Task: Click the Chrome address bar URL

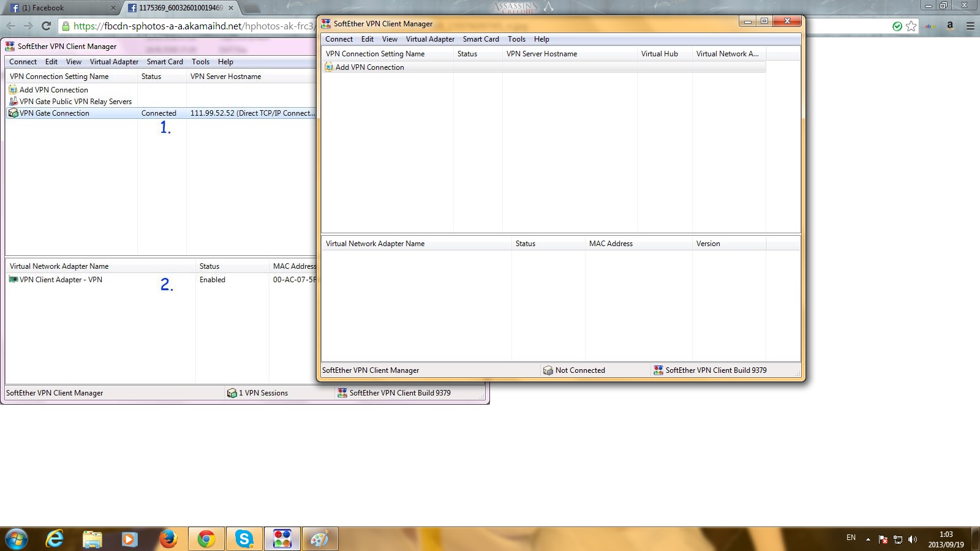Action: 193,26
